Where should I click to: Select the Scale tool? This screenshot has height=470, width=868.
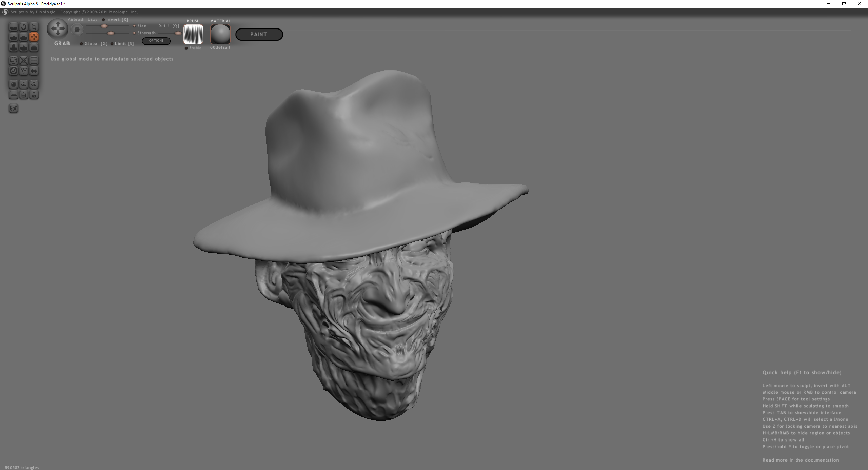(34, 27)
